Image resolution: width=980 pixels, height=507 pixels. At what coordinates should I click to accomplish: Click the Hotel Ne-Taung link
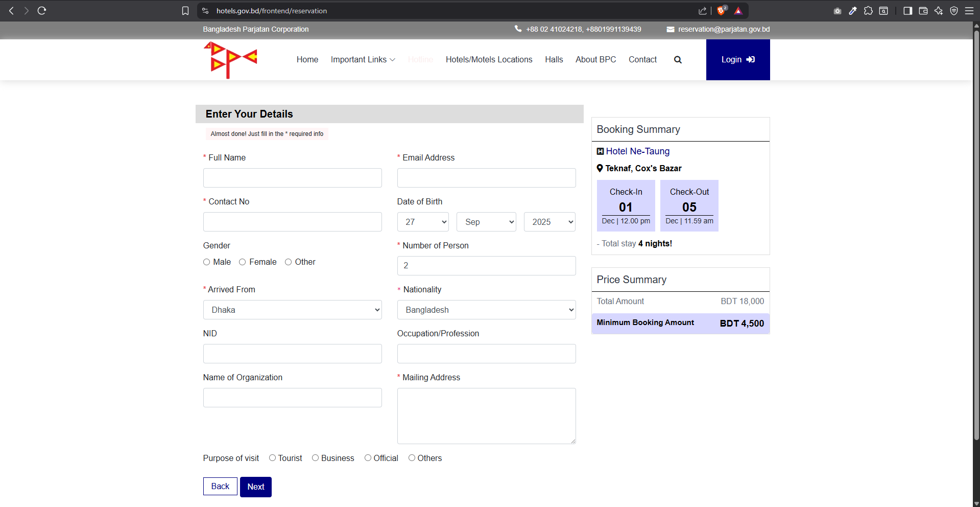pos(637,151)
